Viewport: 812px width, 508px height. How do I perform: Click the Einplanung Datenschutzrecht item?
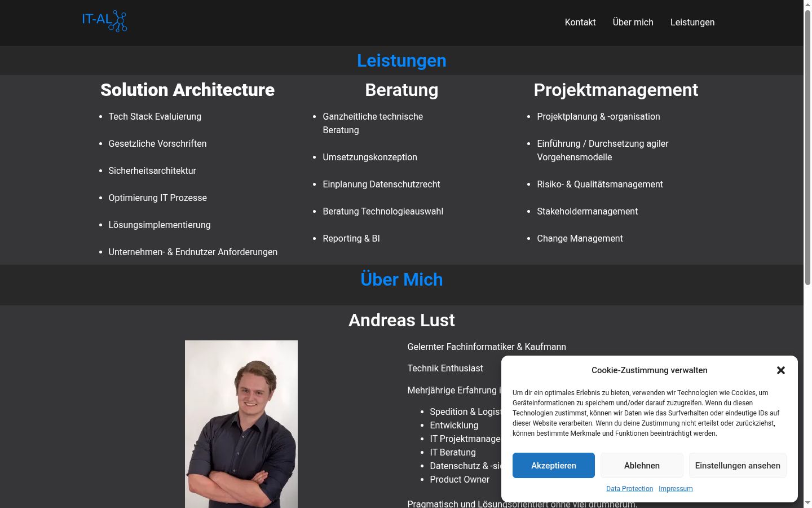coord(381,185)
